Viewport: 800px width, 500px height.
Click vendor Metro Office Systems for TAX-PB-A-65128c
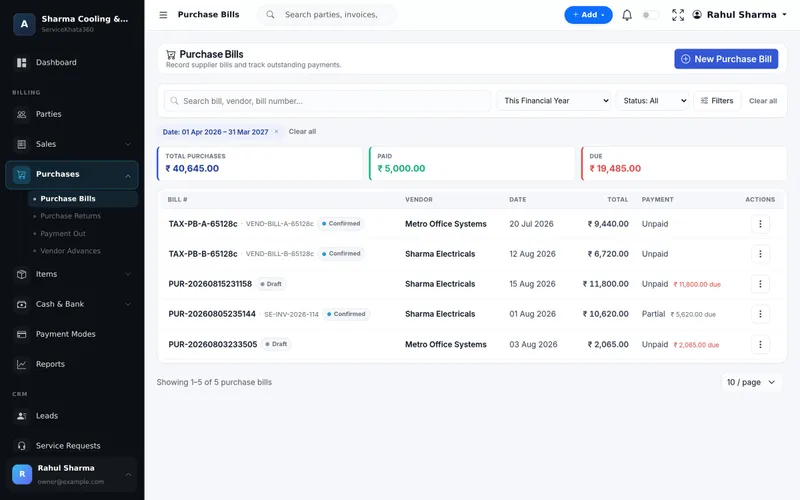(x=446, y=224)
